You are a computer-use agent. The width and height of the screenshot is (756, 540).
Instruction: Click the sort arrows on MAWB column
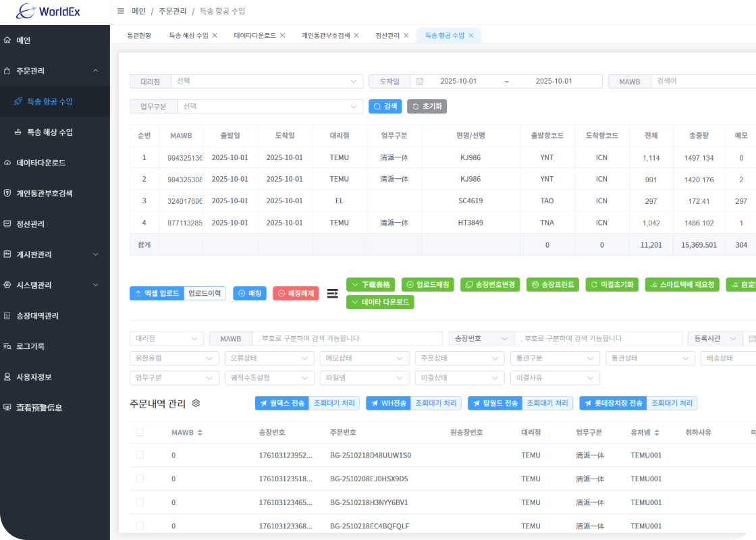coord(200,433)
